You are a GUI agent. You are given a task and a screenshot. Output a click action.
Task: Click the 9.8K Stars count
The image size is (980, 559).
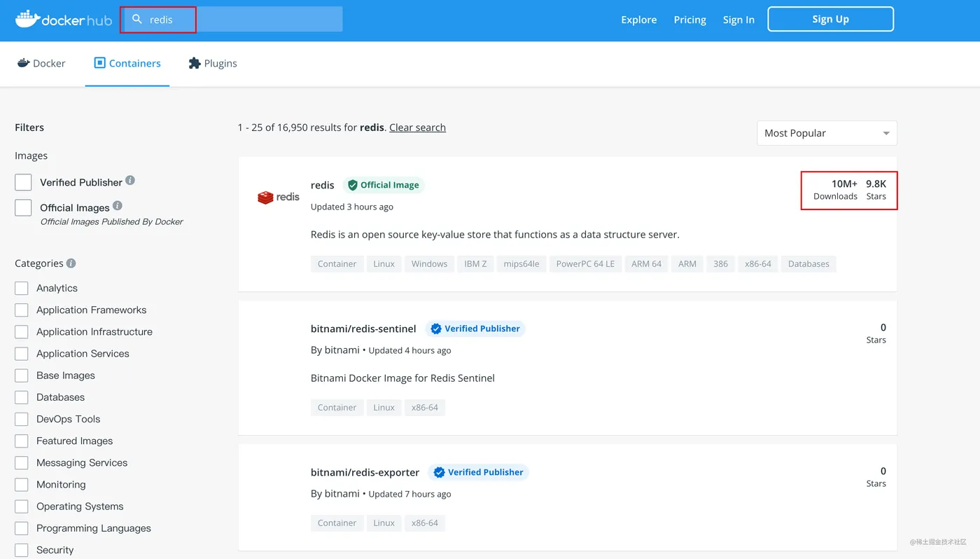click(876, 190)
